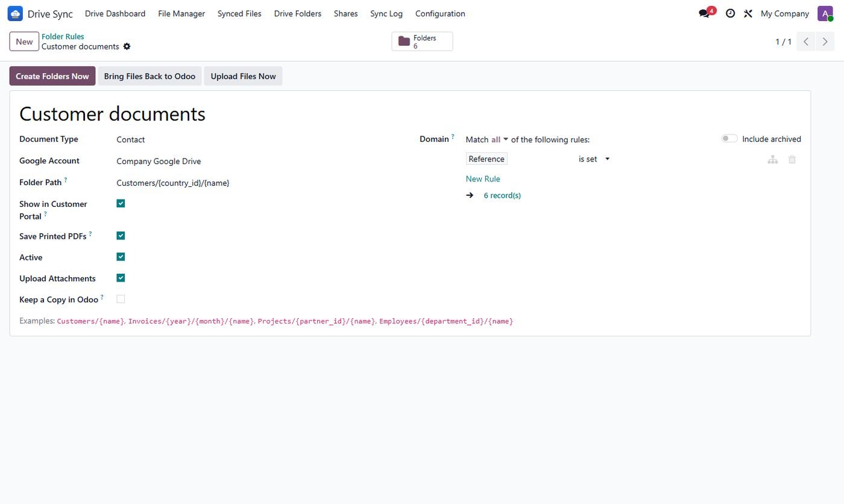Add a branch to the Reference rule
This screenshot has height=504, width=844.
(772, 160)
